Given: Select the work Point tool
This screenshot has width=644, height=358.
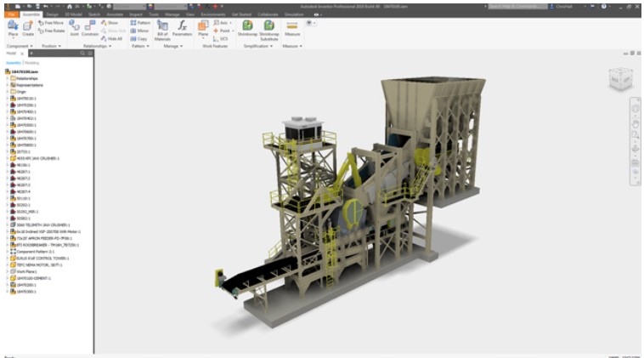Looking at the screenshot, I should click(x=223, y=31).
